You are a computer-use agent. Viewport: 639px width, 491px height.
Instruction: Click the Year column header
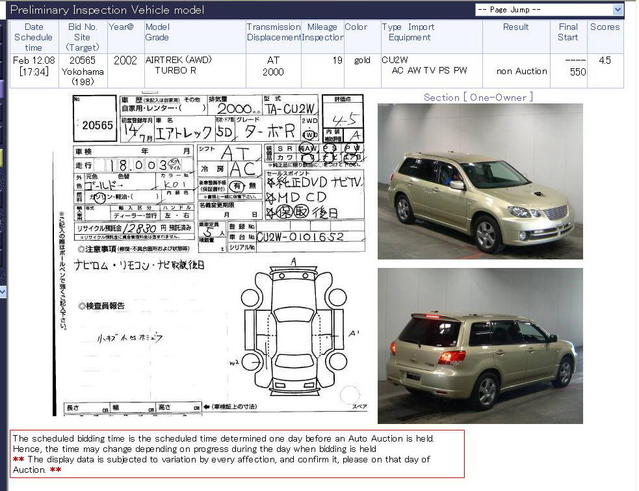(126, 37)
